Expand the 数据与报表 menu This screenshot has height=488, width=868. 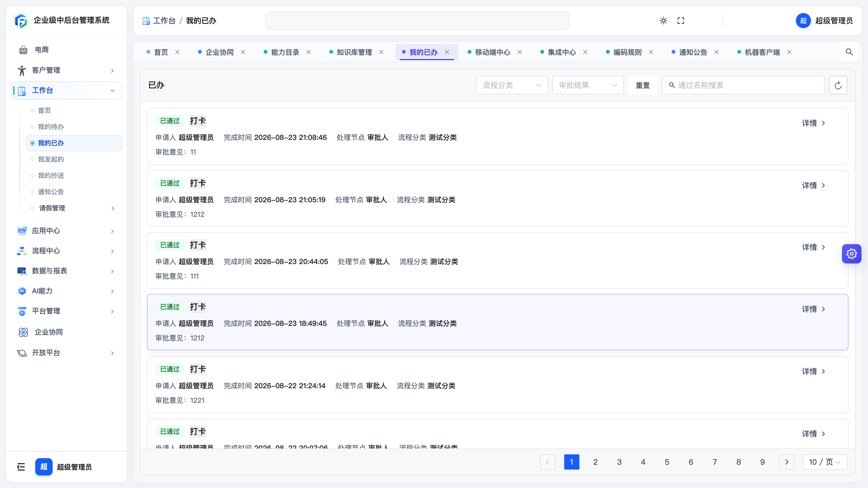113,271
